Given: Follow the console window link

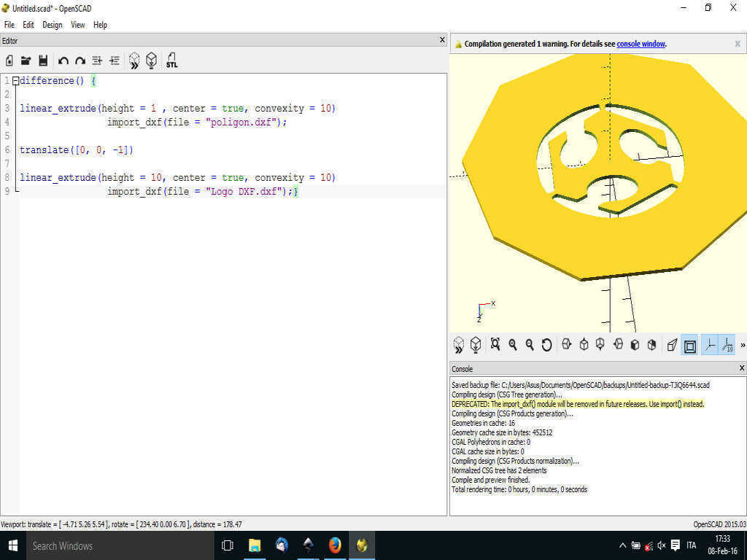Looking at the screenshot, I should point(640,44).
